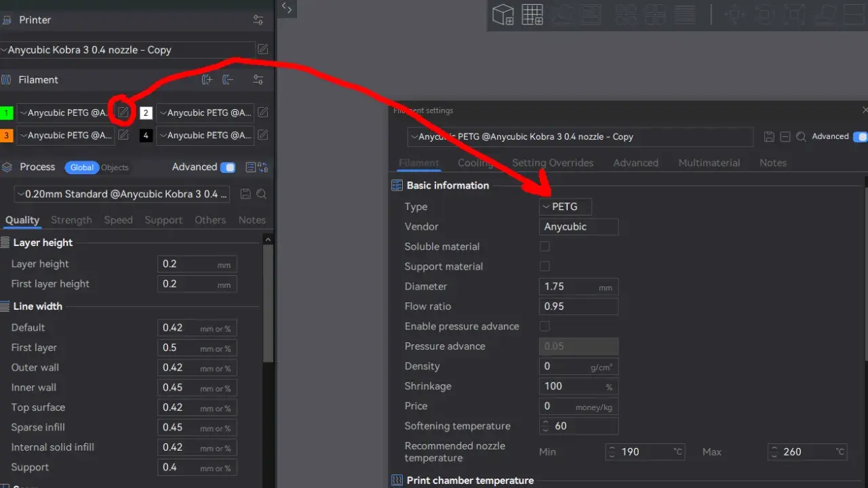This screenshot has width=868, height=488.
Task: Open printer settings slider icon
Action: pyautogui.click(x=258, y=20)
